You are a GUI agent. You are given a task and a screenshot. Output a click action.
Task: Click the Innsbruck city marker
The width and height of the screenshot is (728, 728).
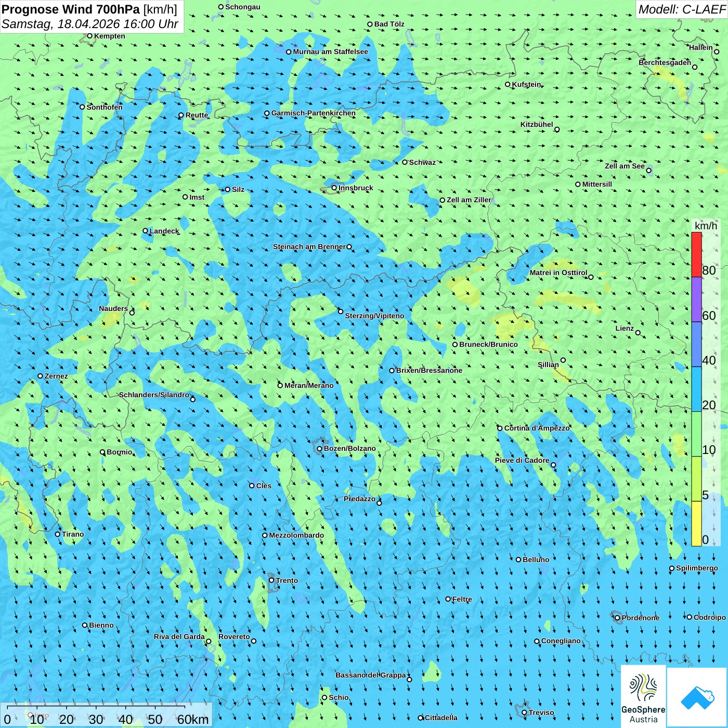click(334, 188)
